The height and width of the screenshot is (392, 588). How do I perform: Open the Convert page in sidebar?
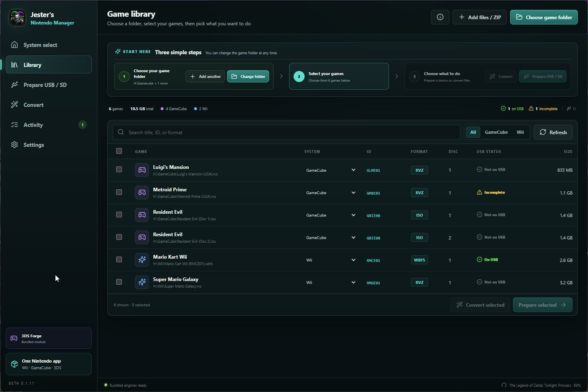(49, 105)
